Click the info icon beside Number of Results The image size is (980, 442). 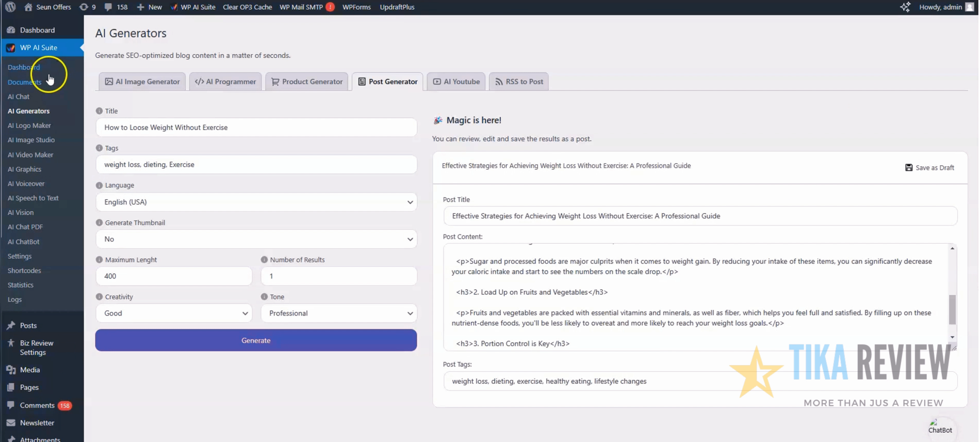(x=264, y=260)
